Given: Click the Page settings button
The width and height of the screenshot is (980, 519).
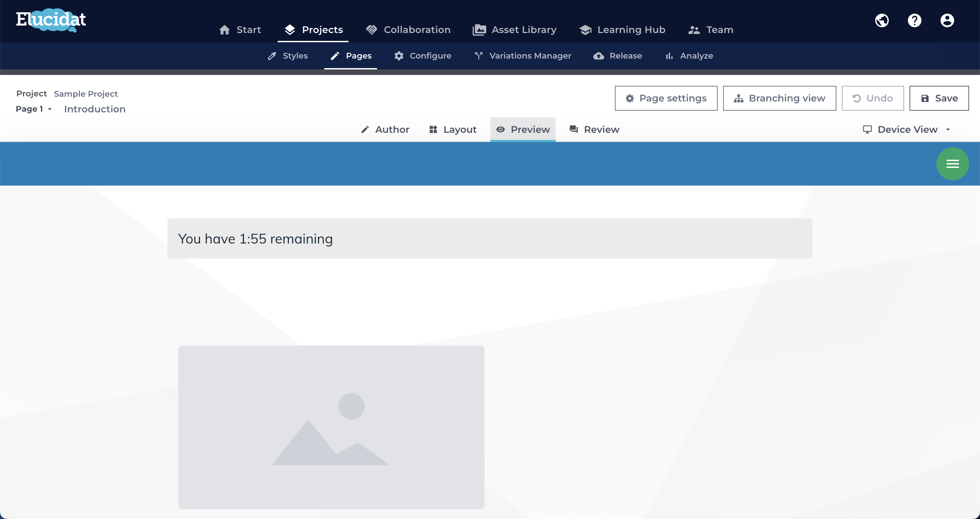Looking at the screenshot, I should [666, 98].
